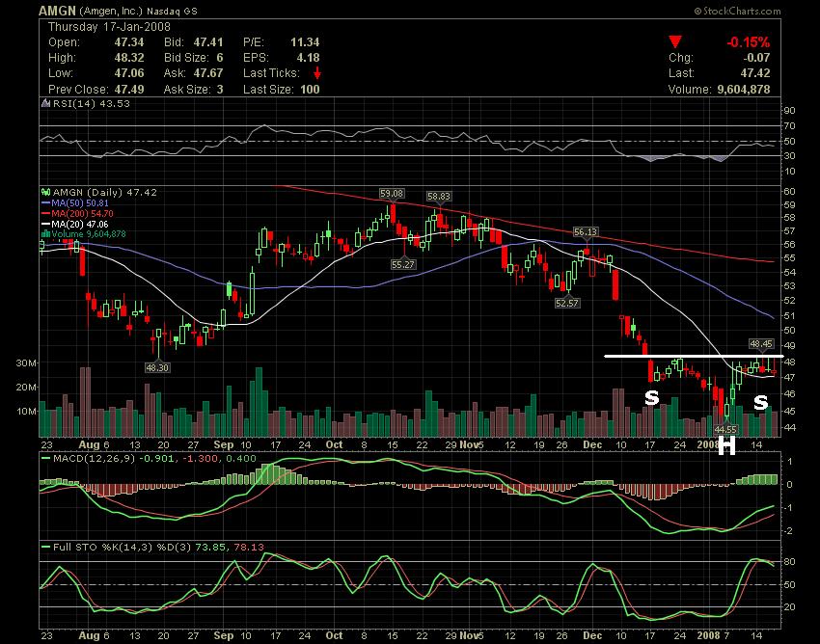The width and height of the screenshot is (820, 644).
Task: Click the RSI(14) 43.53 indicator label
Action: [x=92, y=103]
